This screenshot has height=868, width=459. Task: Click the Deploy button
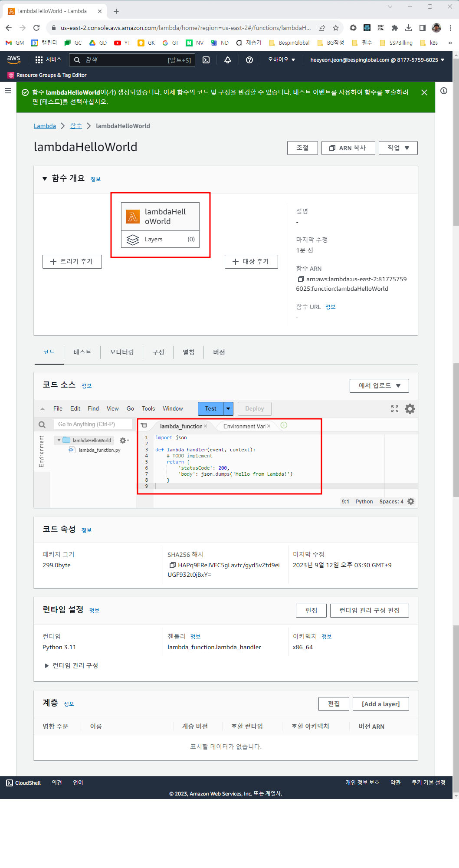[x=255, y=409]
